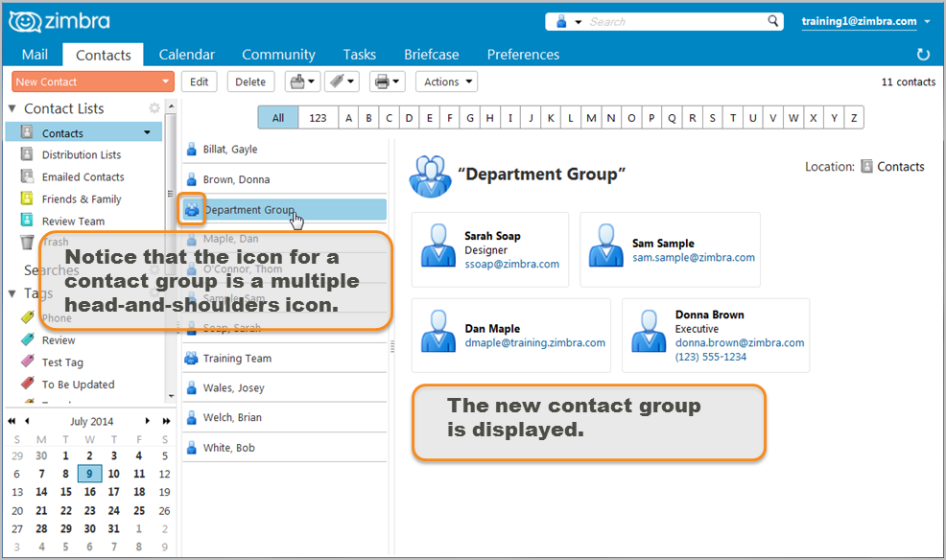Open the Actions dropdown menu

pyautogui.click(x=446, y=82)
